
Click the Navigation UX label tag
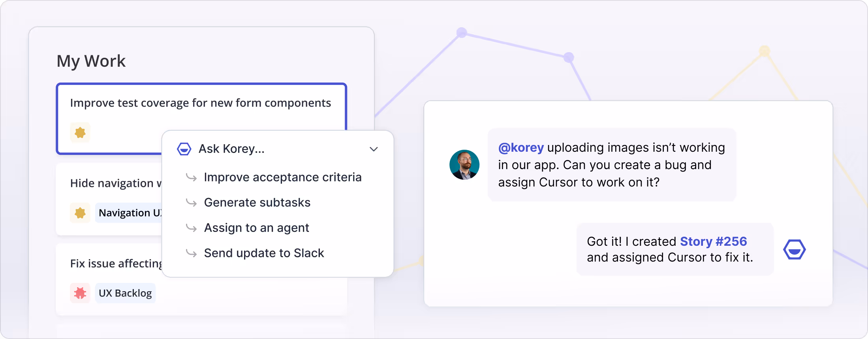tap(129, 213)
